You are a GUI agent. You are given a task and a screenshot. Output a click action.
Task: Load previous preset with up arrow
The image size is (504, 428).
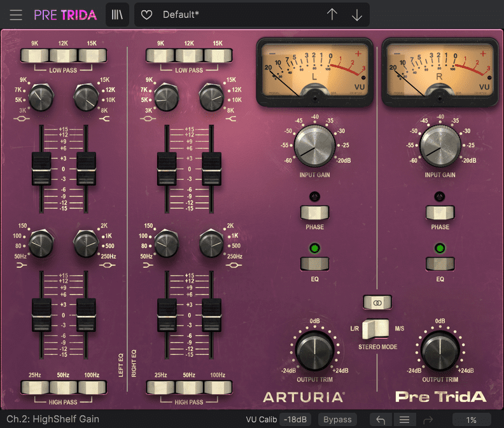332,15
